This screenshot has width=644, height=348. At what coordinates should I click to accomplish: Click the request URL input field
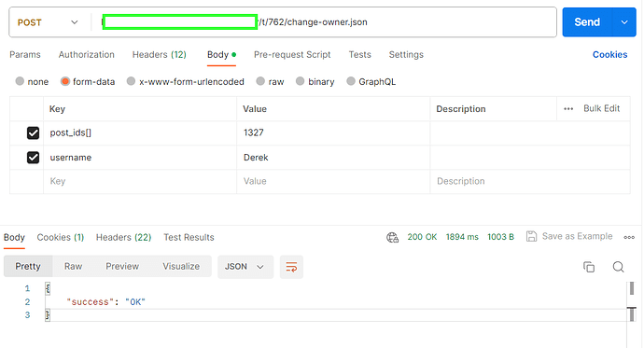pos(325,22)
